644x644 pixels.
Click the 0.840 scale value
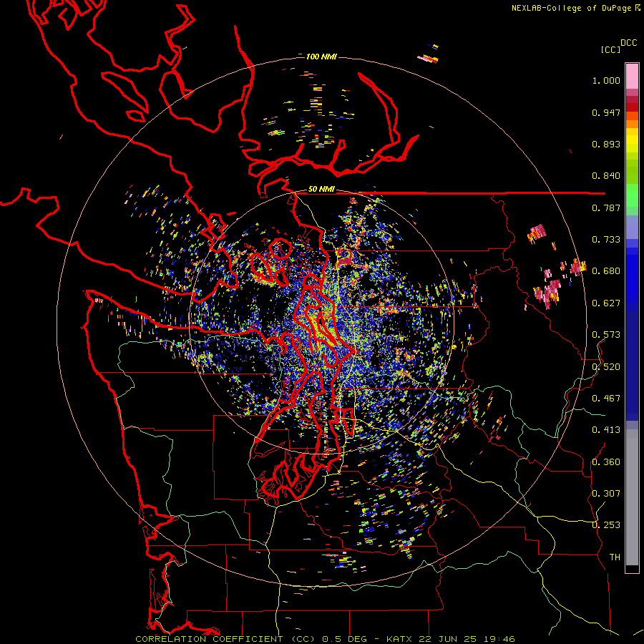pos(606,176)
